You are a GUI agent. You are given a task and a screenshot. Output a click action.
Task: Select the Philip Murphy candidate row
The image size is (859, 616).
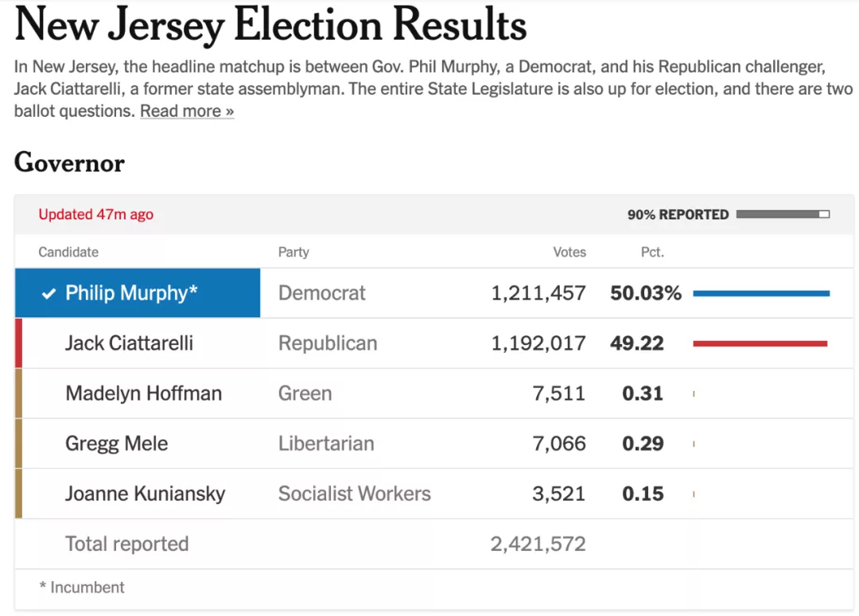tap(138, 293)
